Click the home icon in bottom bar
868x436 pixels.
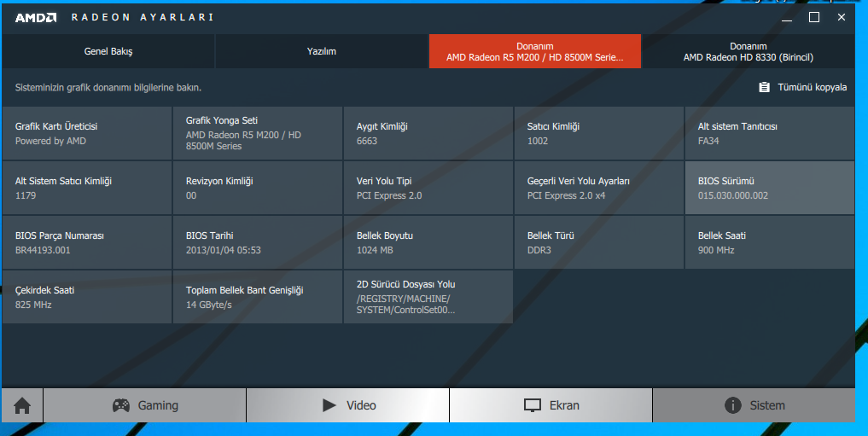(22, 405)
